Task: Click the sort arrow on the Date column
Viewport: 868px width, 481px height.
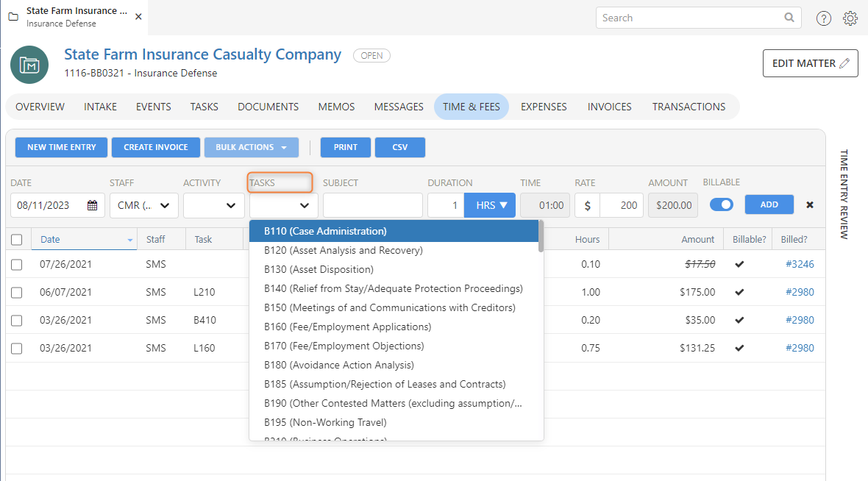Action: pyautogui.click(x=129, y=239)
